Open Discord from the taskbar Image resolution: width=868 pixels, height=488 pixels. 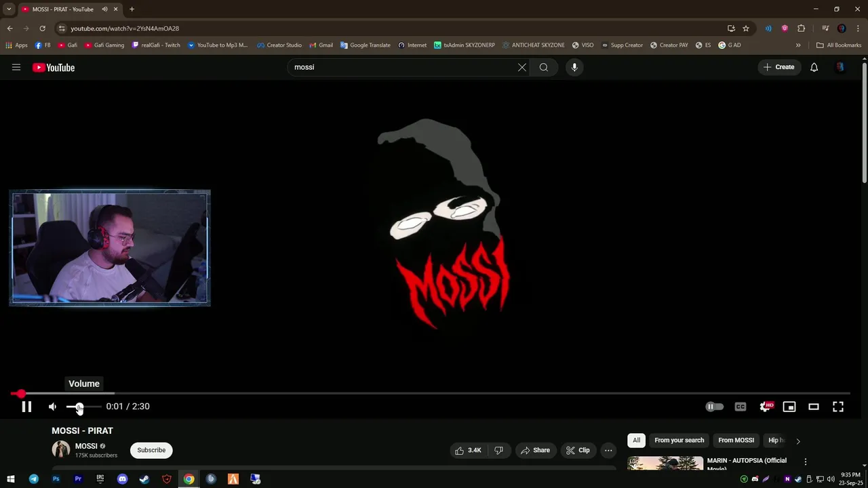122,479
